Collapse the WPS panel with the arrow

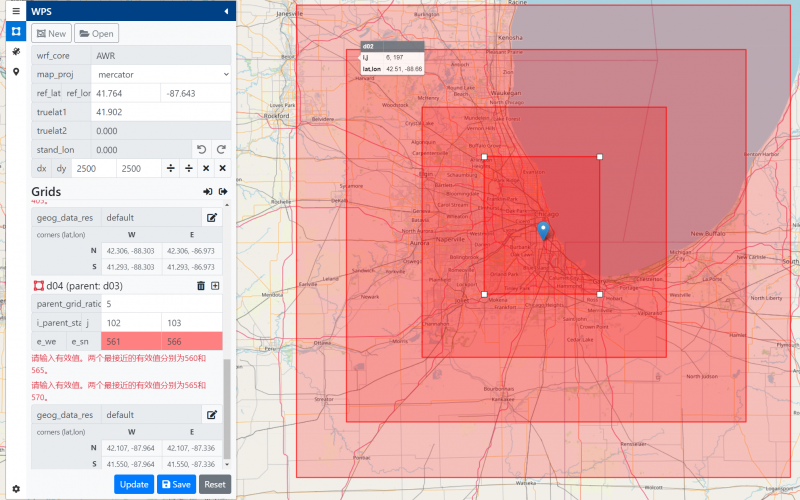click(226, 11)
